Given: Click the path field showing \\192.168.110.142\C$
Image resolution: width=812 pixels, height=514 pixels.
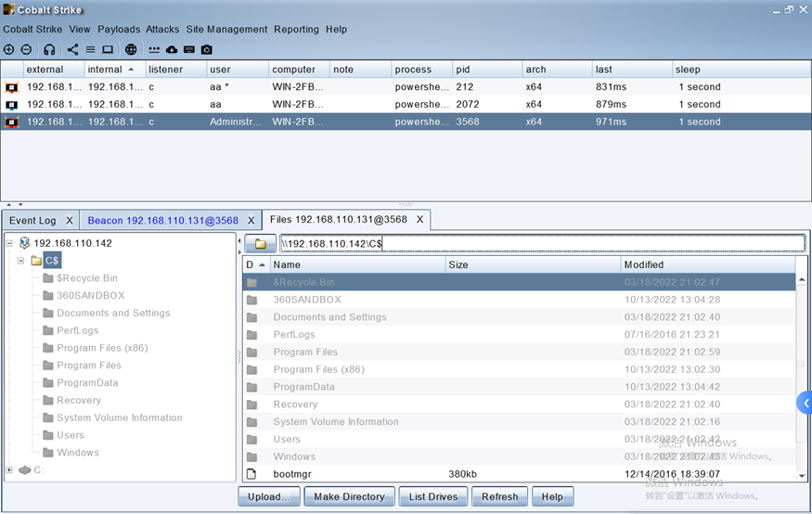Looking at the screenshot, I should coord(542,244).
